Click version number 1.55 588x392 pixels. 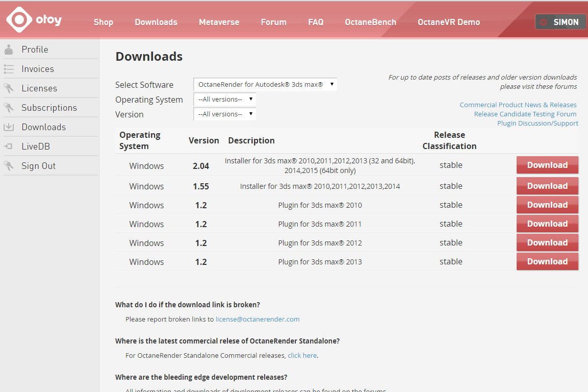tap(201, 187)
